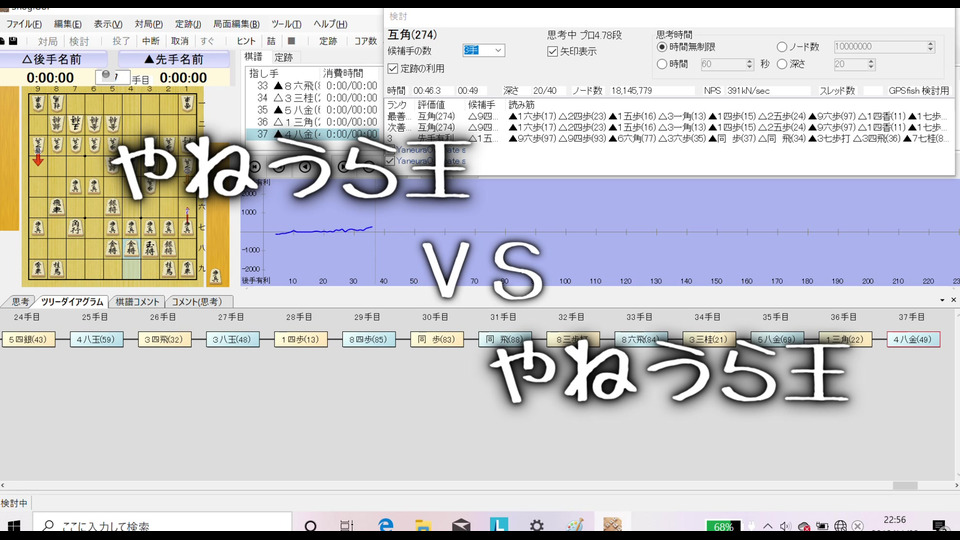Click the 4八金(49) tree node
This screenshot has height=540, width=960.
pos(913,339)
